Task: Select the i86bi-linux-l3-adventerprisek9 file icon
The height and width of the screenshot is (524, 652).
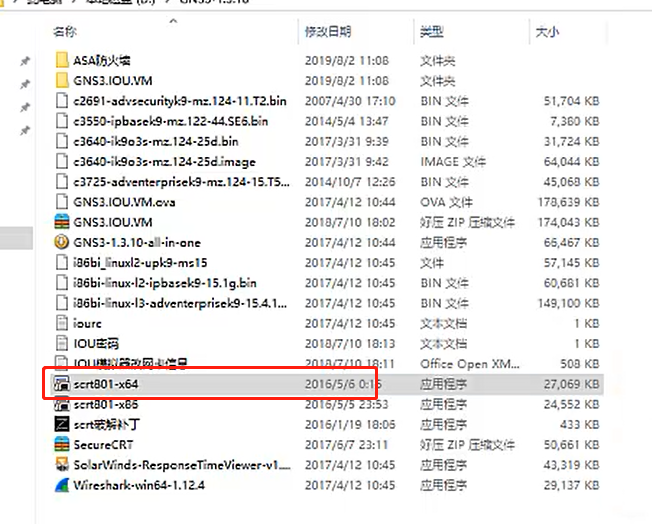Action: pos(62,303)
